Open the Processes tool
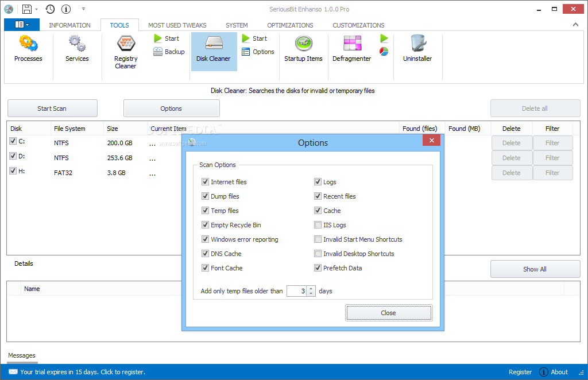588x380 pixels. coord(28,49)
